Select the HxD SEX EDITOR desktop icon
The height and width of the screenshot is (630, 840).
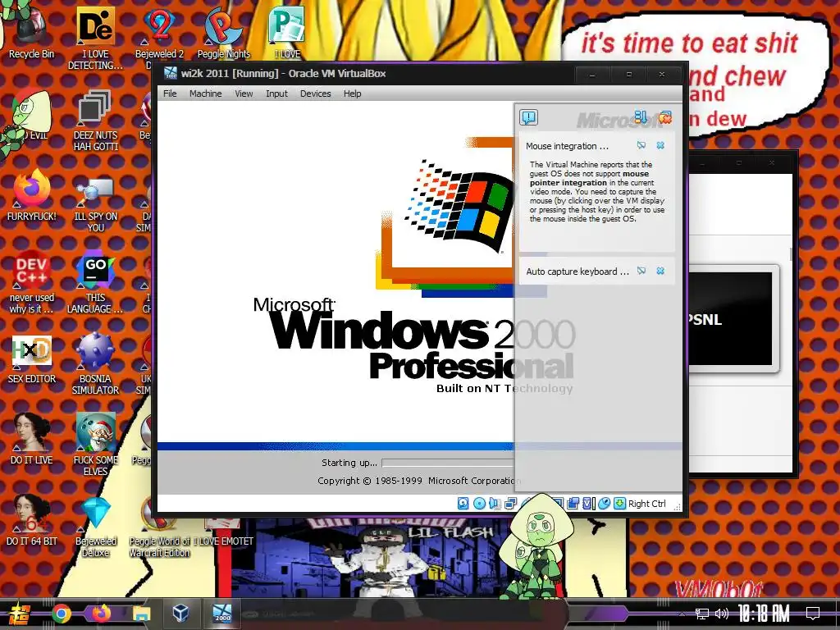coord(32,359)
